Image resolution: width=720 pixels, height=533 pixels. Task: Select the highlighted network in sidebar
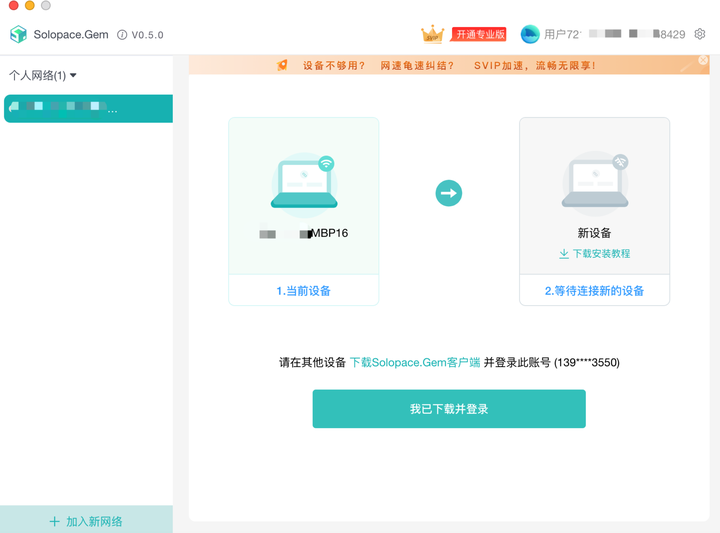(88, 109)
